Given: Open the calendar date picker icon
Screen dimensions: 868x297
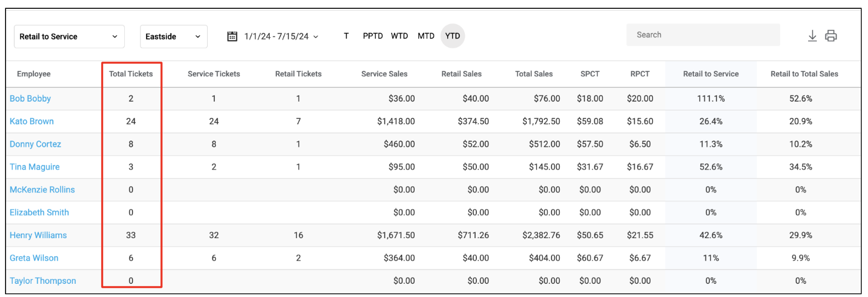Looking at the screenshot, I should [232, 36].
